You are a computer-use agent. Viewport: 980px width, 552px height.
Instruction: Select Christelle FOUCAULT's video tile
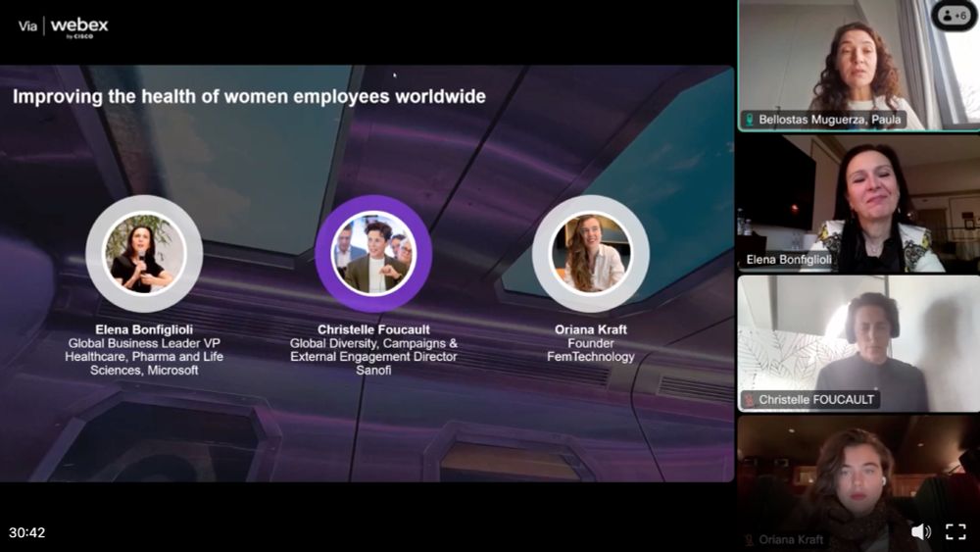click(x=858, y=343)
